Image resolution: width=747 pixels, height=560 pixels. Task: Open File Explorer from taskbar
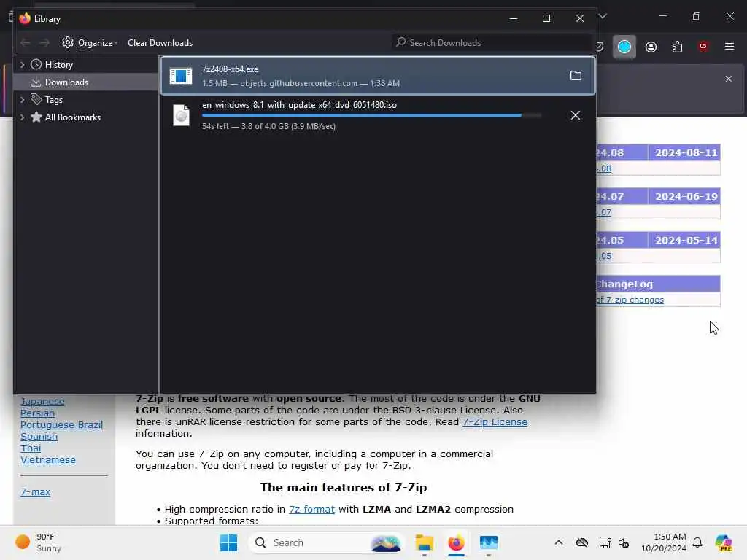click(424, 542)
